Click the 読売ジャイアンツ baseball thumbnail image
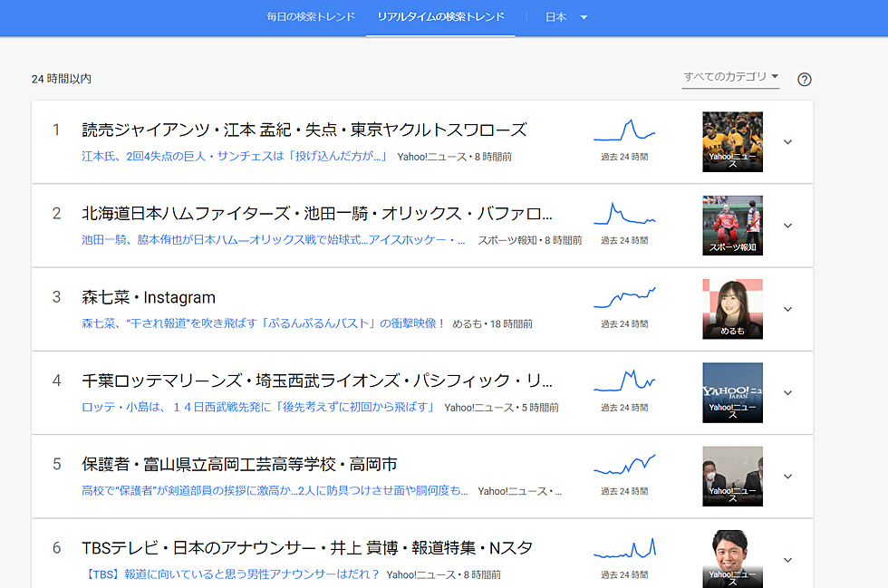The height and width of the screenshot is (588, 888). (x=732, y=141)
